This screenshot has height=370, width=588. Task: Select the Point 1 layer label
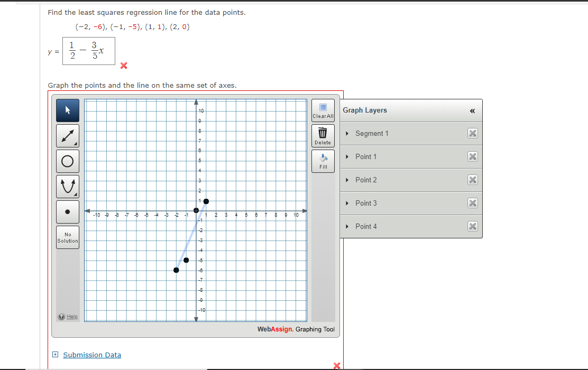point(365,156)
